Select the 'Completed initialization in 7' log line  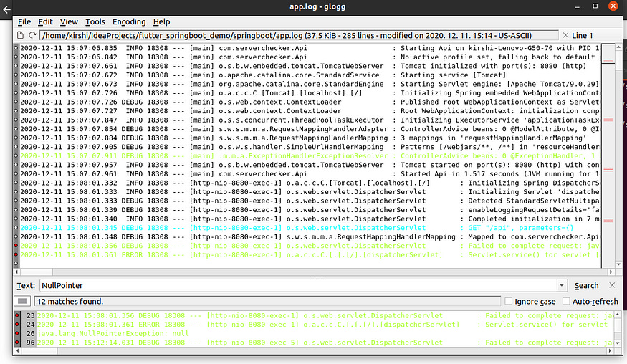point(310,219)
